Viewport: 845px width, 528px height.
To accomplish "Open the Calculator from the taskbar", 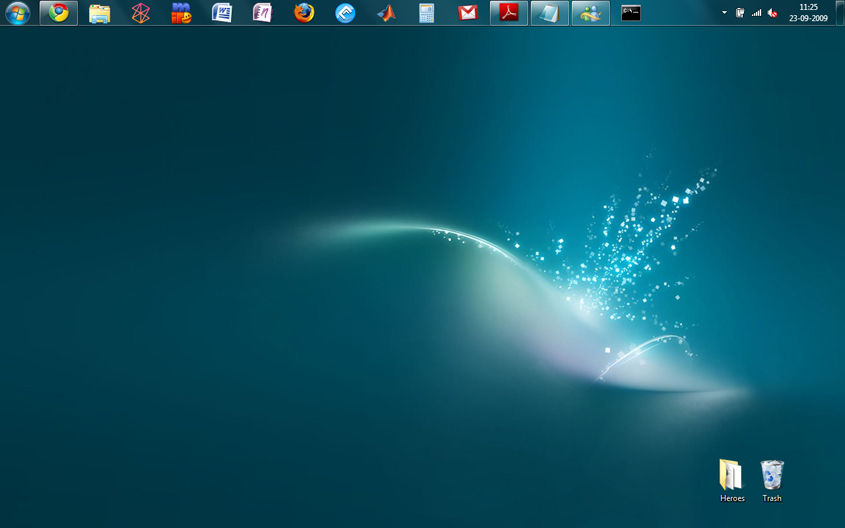I will coord(427,13).
